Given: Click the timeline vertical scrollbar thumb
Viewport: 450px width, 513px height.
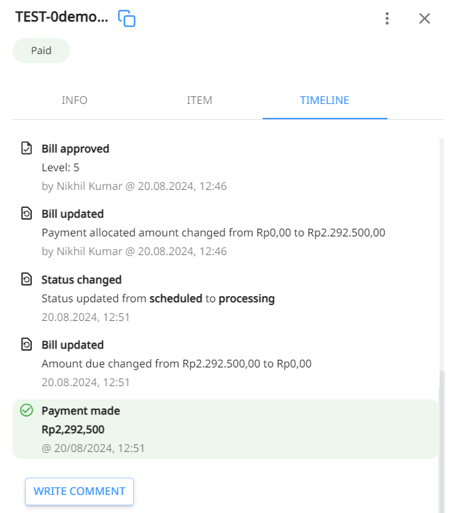Looking at the screenshot, I should (x=442, y=442).
